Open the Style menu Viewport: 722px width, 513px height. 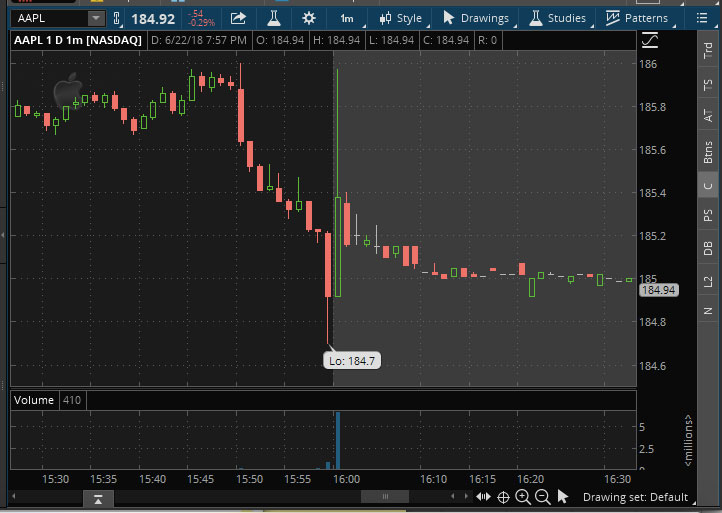(401, 18)
